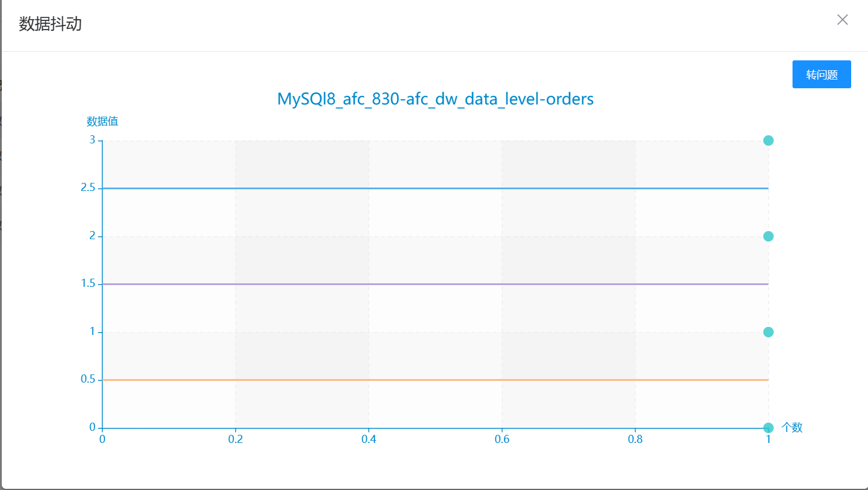Select the 0.6 x-axis tick label

click(502, 439)
